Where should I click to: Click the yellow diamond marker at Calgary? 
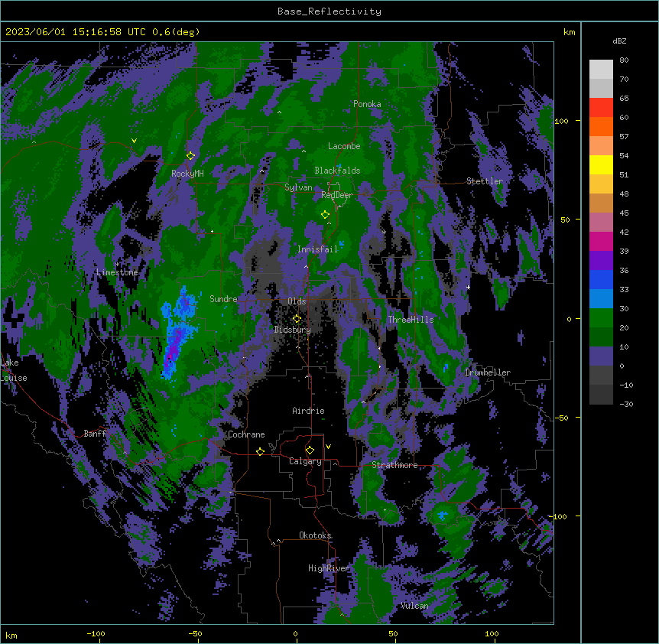[310, 450]
